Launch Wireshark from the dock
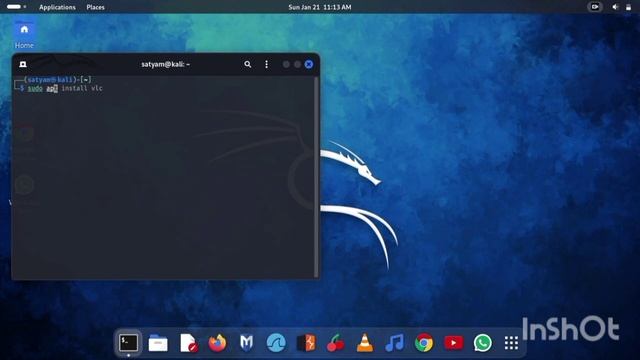 click(x=276, y=343)
